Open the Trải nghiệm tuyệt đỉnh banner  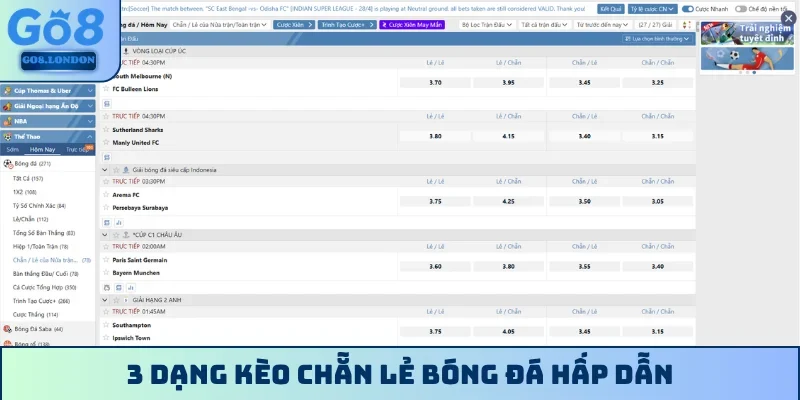coord(747,34)
